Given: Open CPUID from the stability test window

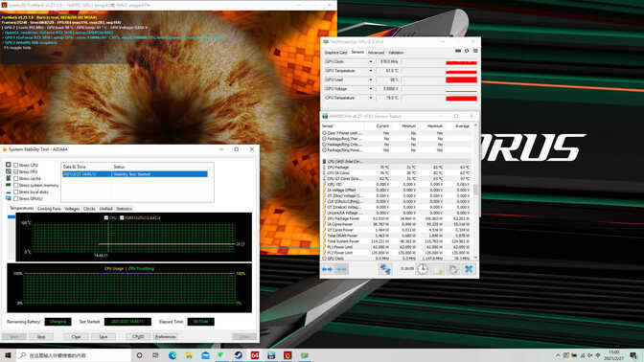Looking at the screenshot, I should (x=138, y=336).
